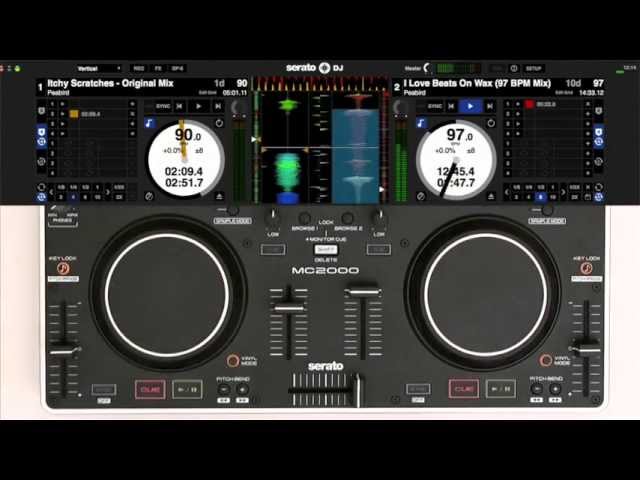The height and width of the screenshot is (480, 640).
Task: Open the REC panel tab
Action: 139,69
